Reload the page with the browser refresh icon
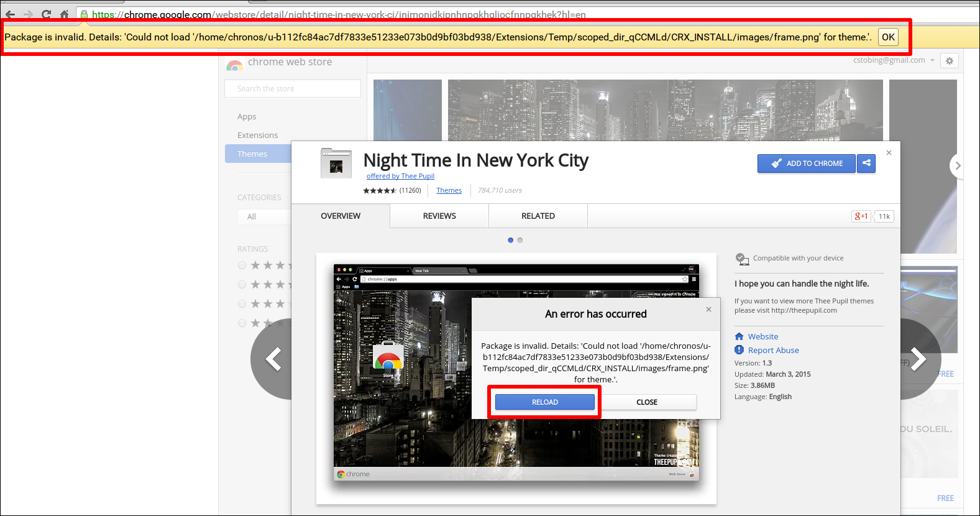This screenshot has width=980, height=516. click(46, 14)
